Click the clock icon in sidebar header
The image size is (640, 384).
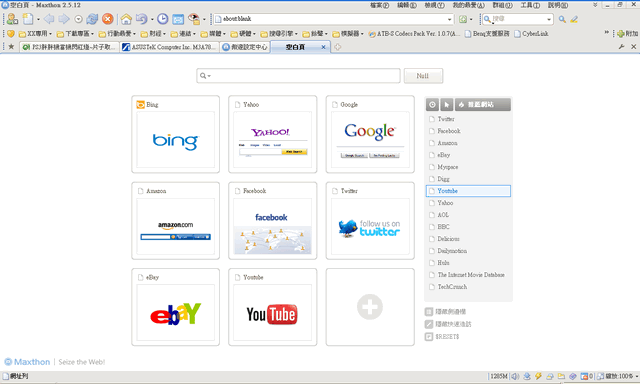pyautogui.click(x=432, y=104)
